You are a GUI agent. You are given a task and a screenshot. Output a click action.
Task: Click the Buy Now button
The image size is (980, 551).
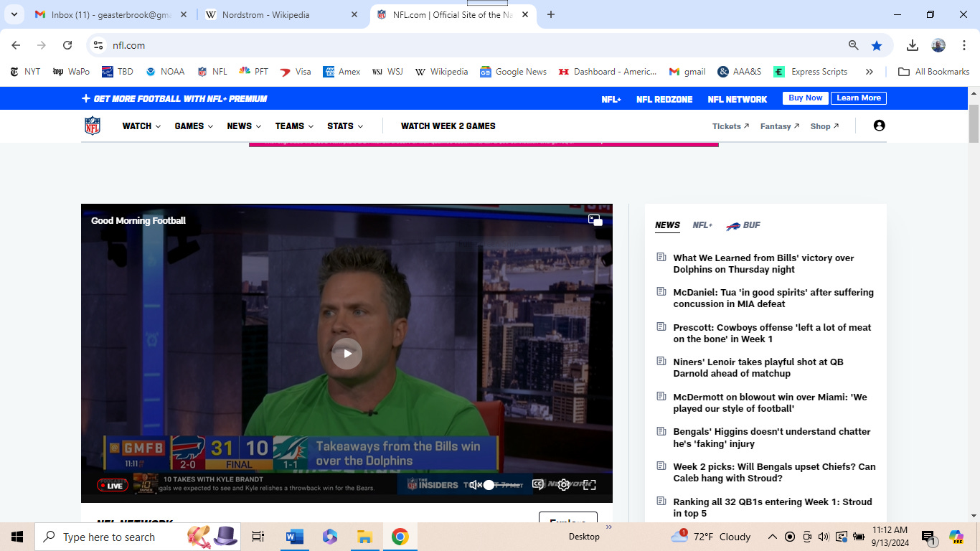pos(806,98)
